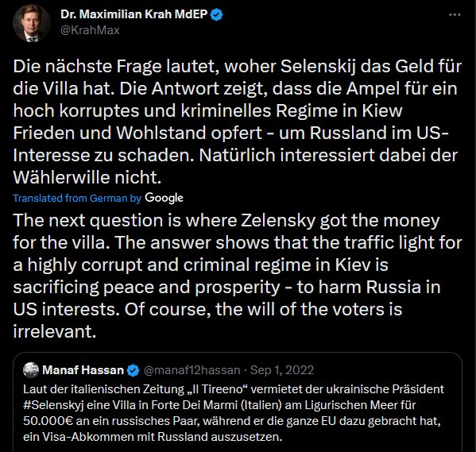Screen dimensions: 476x452
Task: Click '50.000€' in the quoted tweet
Action: (x=48, y=421)
